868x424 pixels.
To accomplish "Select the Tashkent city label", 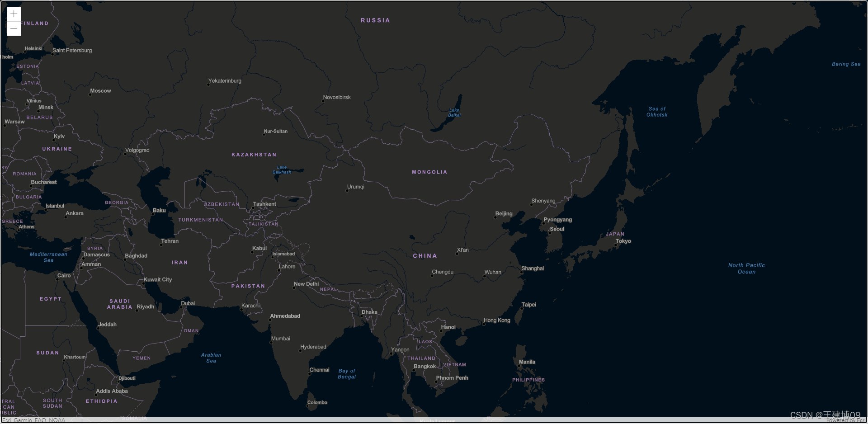I will 264,204.
